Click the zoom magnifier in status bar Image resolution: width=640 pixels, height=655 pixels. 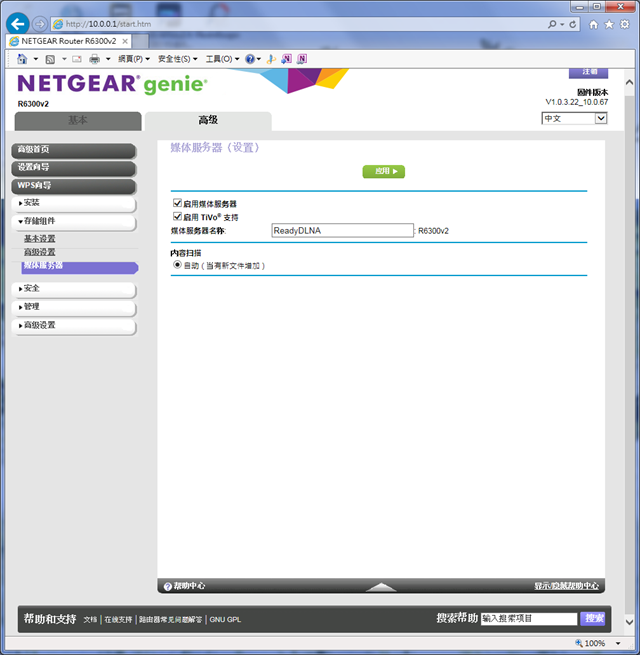tap(579, 643)
